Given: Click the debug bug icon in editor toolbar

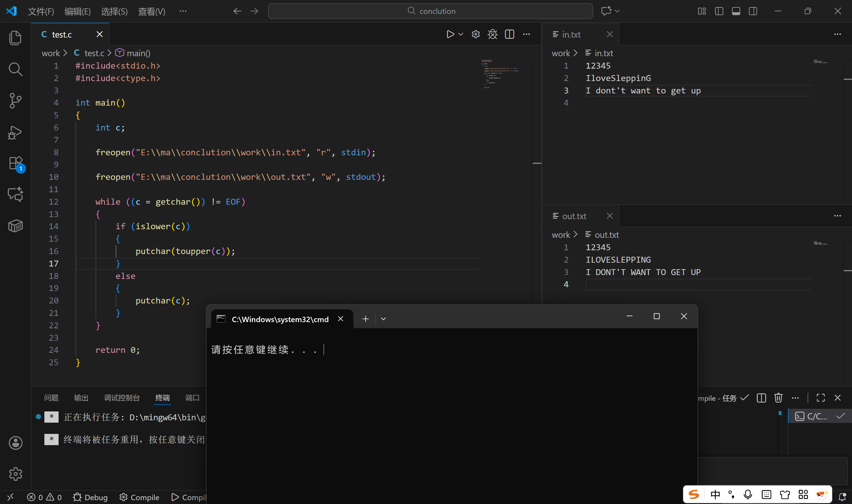Looking at the screenshot, I should point(492,34).
